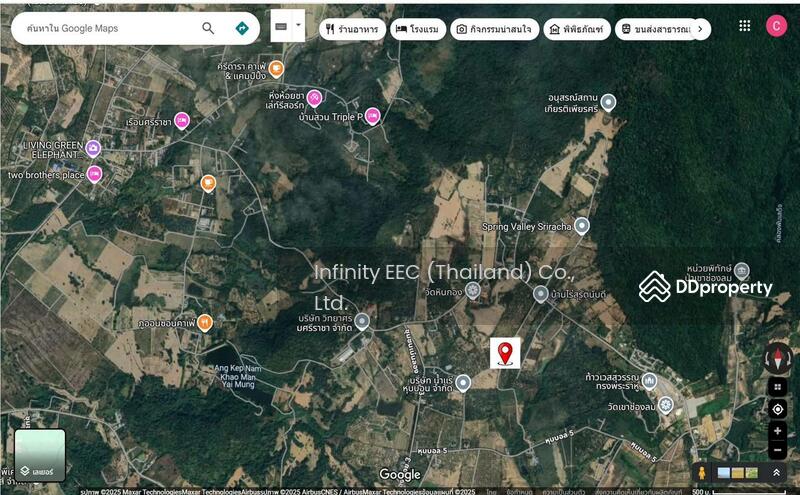Reset map orientation with the compass
The image size is (800, 495).
[778, 357]
